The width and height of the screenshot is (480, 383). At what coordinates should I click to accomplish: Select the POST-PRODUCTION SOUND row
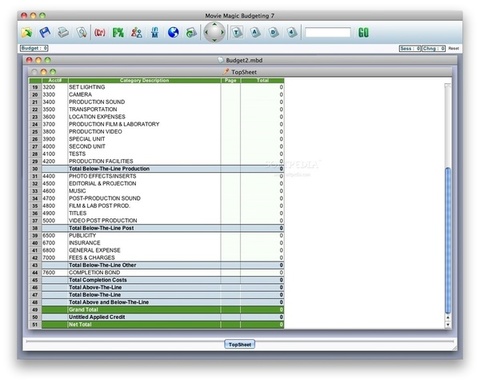click(x=156, y=198)
